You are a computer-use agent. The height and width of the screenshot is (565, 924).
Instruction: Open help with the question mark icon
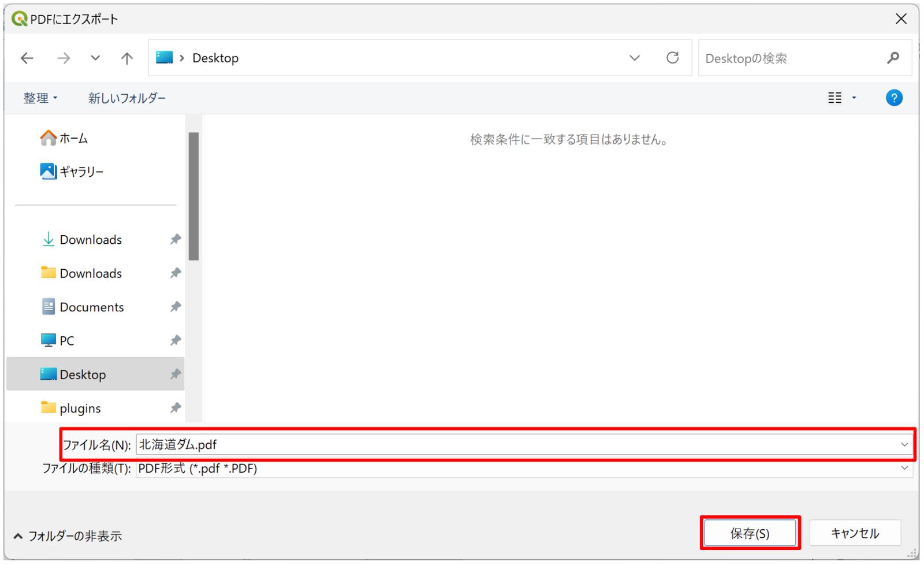click(894, 98)
